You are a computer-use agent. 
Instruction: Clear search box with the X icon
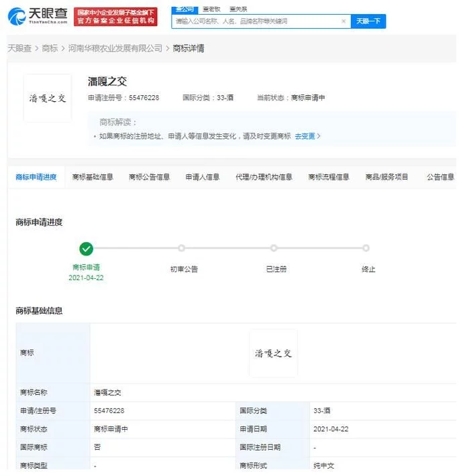(344, 21)
